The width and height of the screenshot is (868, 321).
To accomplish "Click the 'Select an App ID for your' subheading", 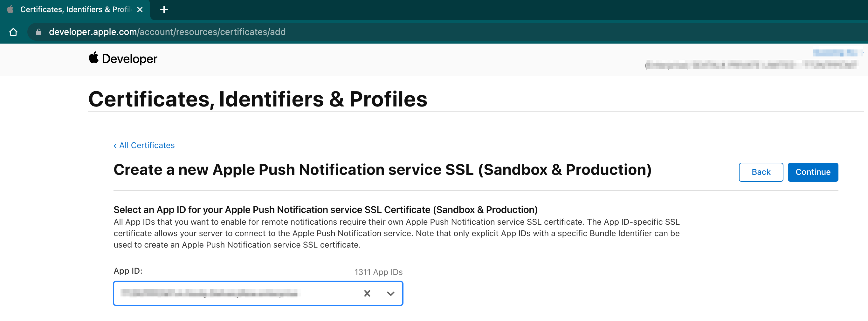I will [x=326, y=209].
